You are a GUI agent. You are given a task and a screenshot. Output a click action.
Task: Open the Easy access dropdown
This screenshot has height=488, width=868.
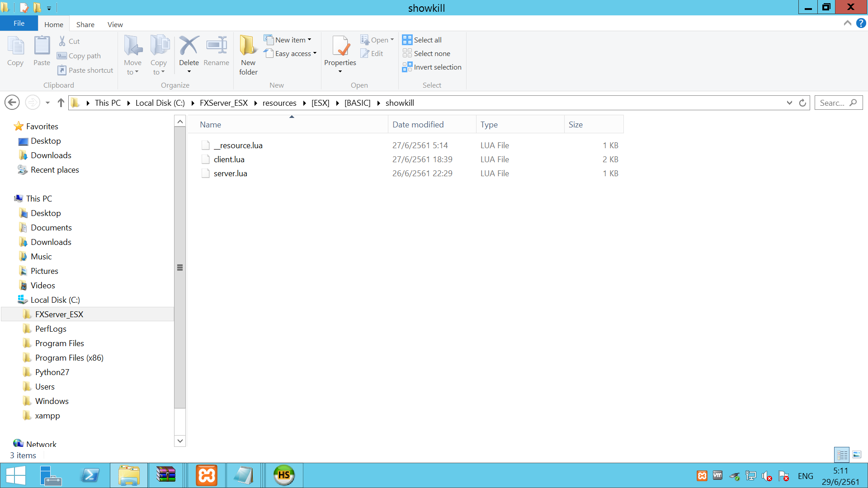tap(290, 53)
